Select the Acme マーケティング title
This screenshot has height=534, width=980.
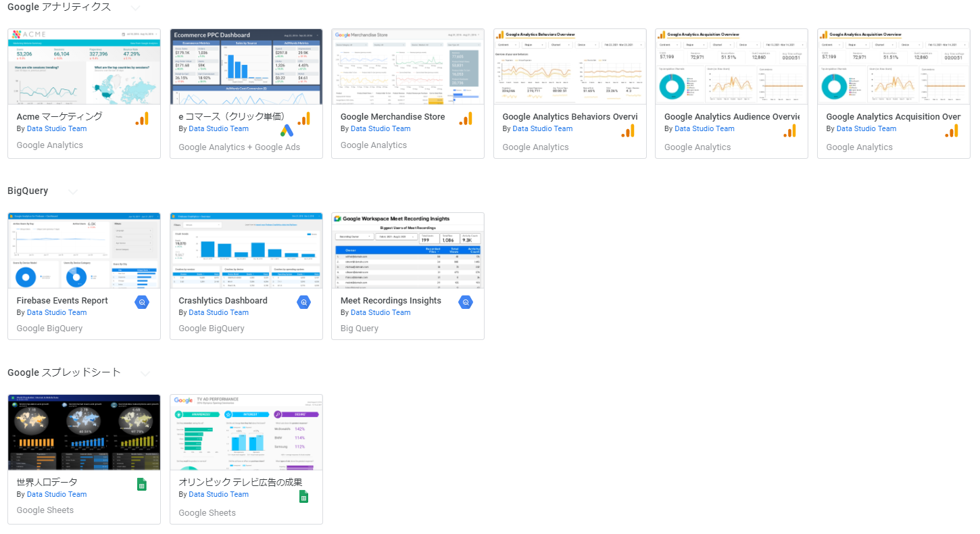tap(59, 117)
